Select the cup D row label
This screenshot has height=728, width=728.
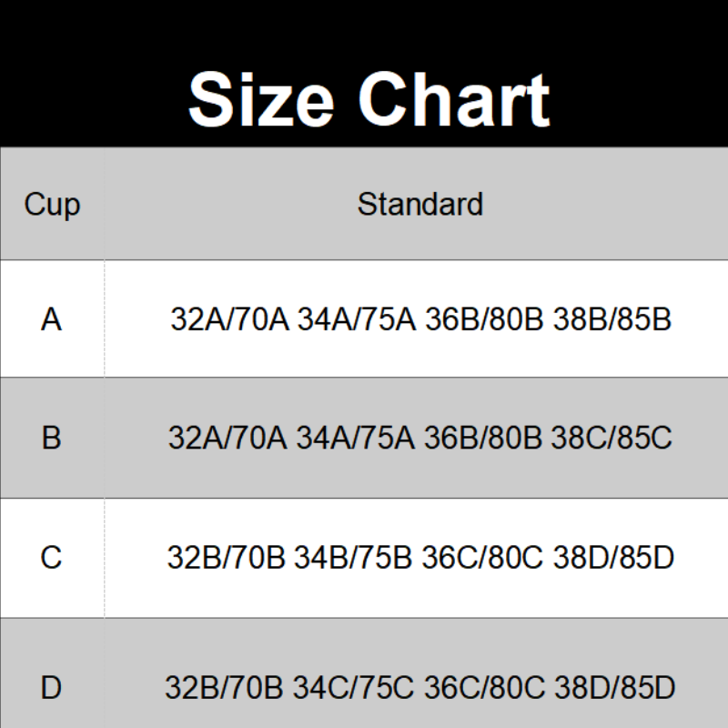52,687
